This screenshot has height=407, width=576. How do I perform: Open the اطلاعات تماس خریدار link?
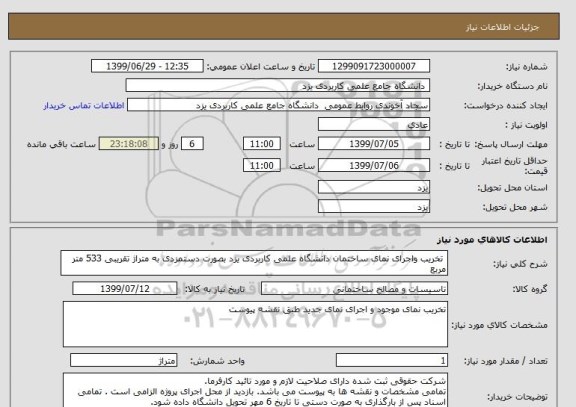click(x=84, y=106)
